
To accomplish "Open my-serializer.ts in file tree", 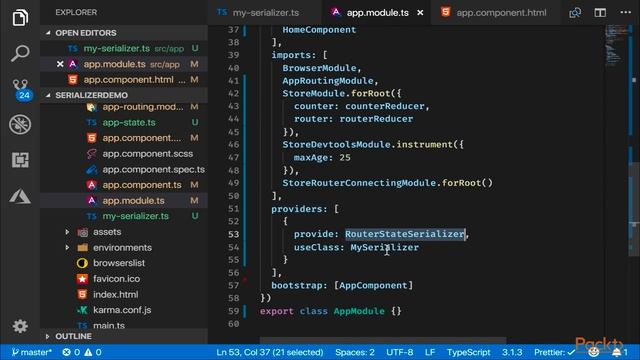I will tap(124, 216).
